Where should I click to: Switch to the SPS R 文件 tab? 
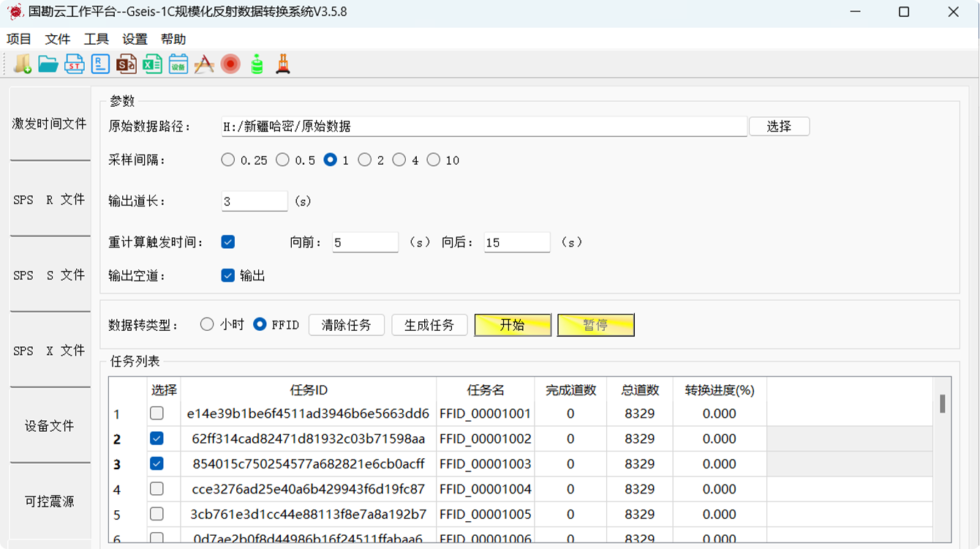50,199
